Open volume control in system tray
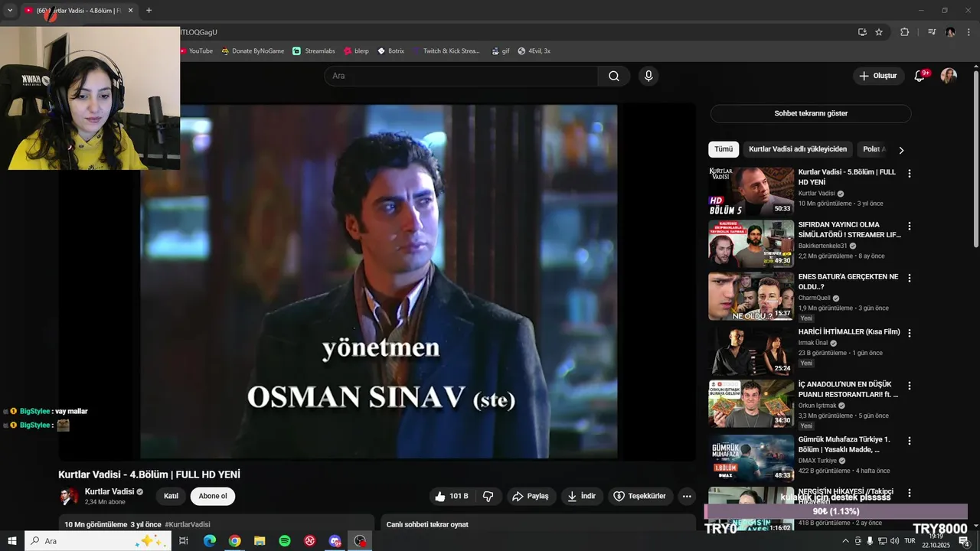Viewport: 980px width, 551px height. point(894,541)
